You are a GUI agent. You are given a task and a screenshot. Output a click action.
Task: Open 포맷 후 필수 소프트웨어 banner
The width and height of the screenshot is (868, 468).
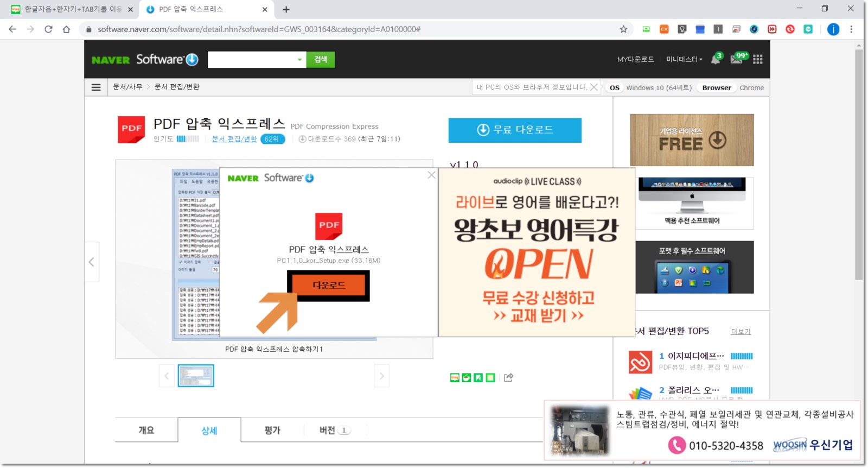[x=694, y=267]
